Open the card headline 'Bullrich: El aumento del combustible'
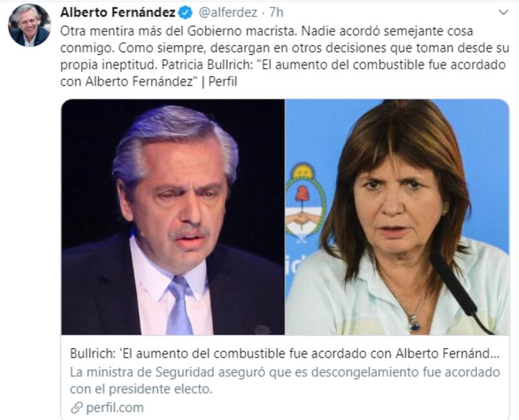Image resolution: width=519 pixels, height=420 pixels. [x=285, y=353]
